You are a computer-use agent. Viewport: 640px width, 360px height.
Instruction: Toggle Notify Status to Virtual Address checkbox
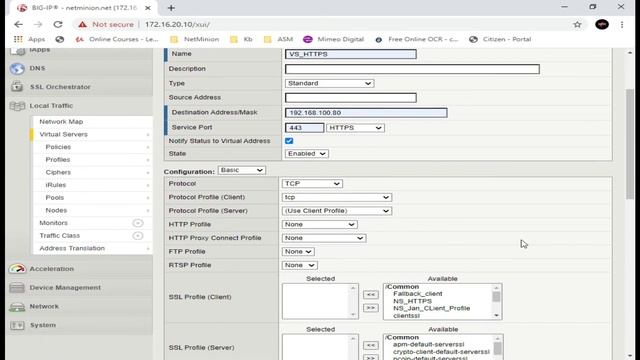(289, 141)
